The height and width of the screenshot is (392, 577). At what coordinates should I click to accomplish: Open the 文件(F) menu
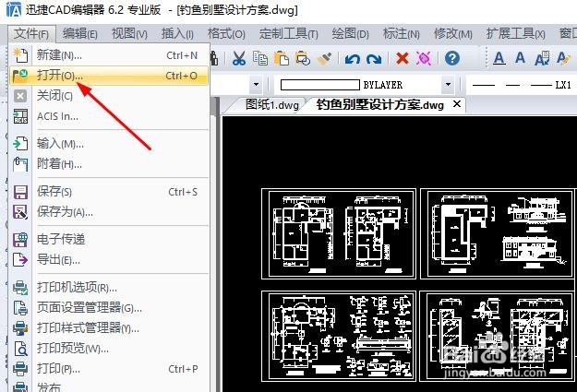(x=31, y=34)
